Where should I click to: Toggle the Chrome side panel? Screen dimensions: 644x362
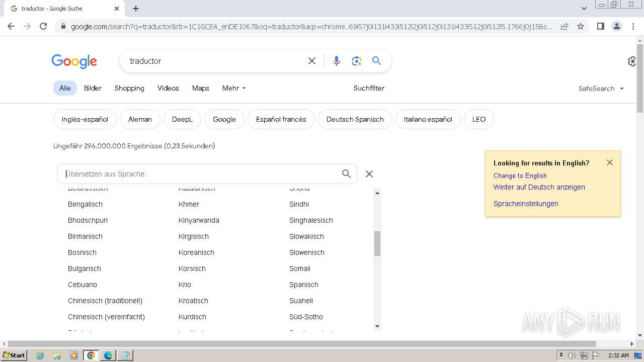coord(600,26)
